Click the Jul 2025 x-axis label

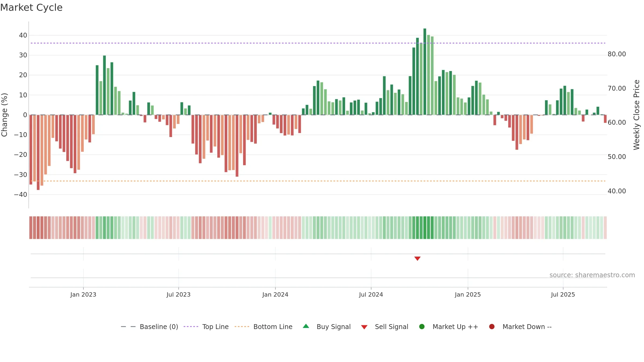coord(563,294)
